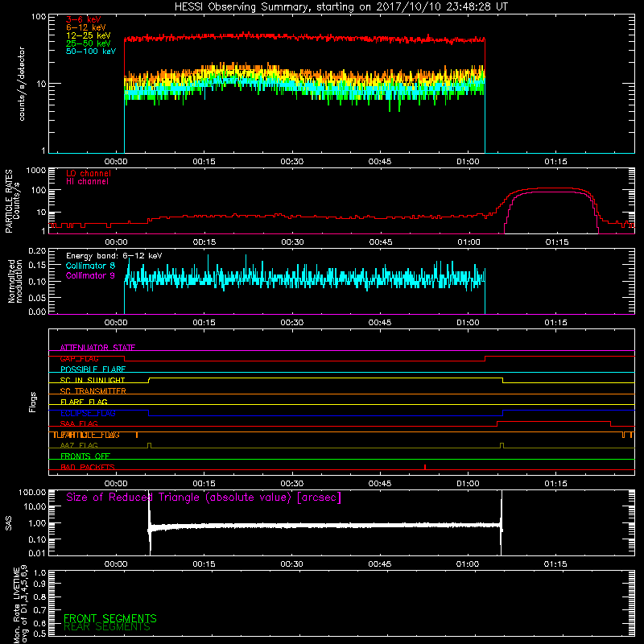Click the HI channel legend label
Viewport: 644px width, 644px height.
tap(87, 182)
